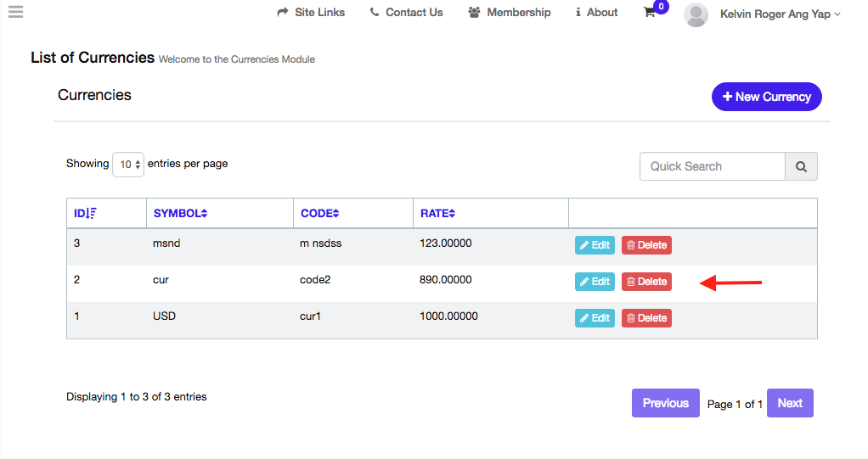Sort table by RATE column
The height and width of the screenshot is (459, 868).
tap(438, 213)
